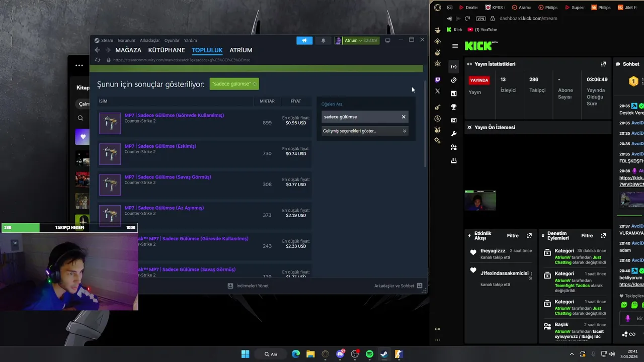The width and height of the screenshot is (644, 362).
Task: Click the Steam page vertical scrollbar
Action: (426, 123)
